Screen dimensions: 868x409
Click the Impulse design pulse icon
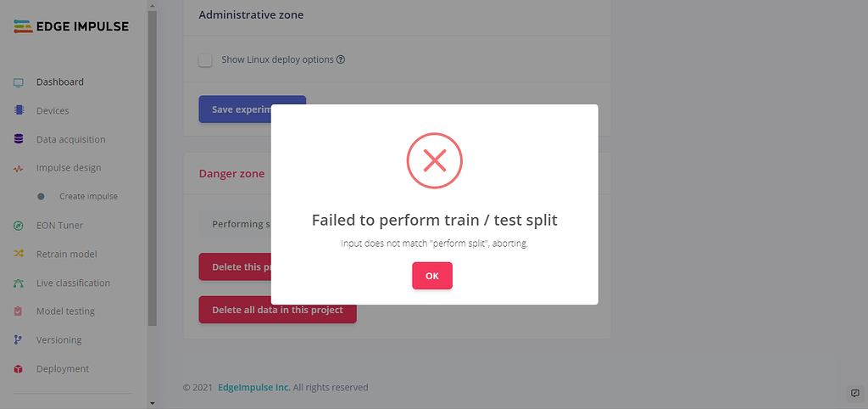pyautogui.click(x=18, y=168)
